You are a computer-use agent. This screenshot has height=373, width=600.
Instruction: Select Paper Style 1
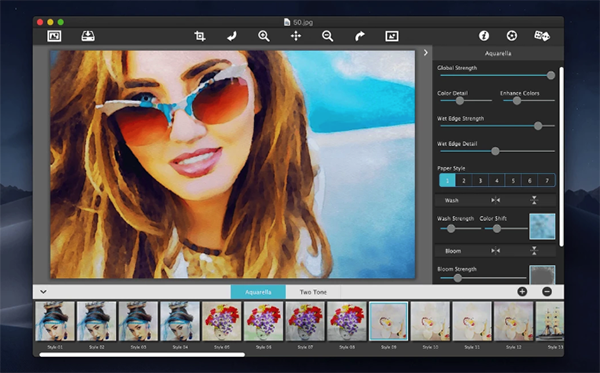point(447,180)
